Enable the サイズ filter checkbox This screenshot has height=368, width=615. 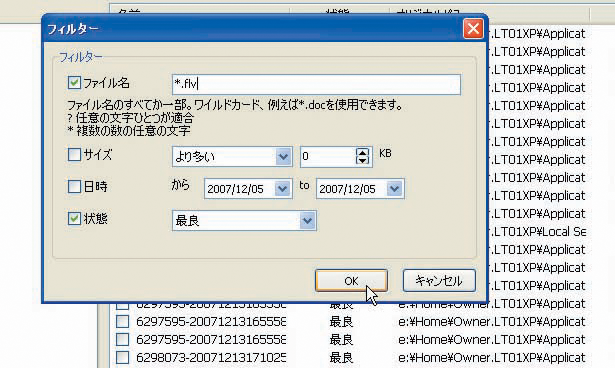[74, 155]
